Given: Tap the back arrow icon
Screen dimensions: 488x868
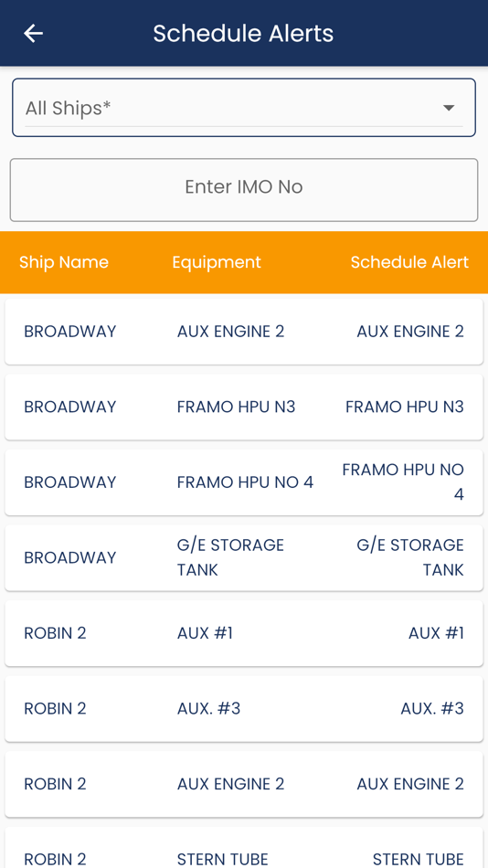Looking at the screenshot, I should (33, 33).
